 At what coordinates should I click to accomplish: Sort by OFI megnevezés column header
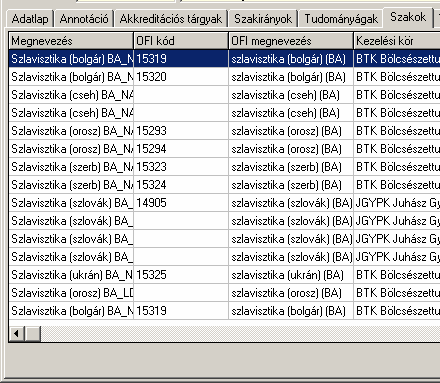[x=291, y=41]
